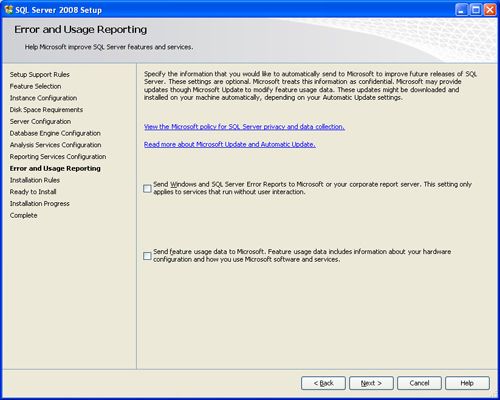Select the Setup Support Rules step

40,75
